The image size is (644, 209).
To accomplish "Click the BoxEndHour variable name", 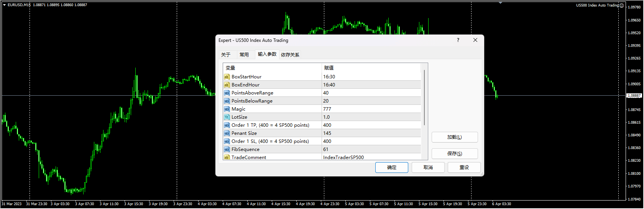I will (x=245, y=85).
